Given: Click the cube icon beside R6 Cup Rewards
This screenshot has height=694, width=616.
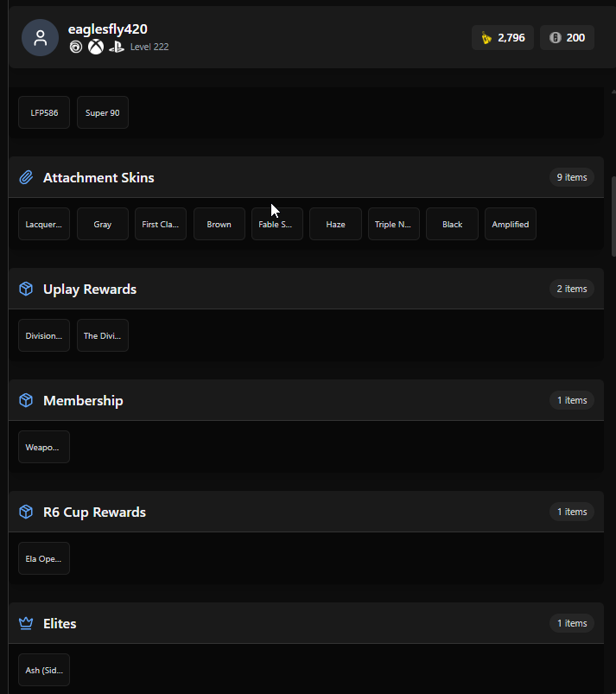Looking at the screenshot, I should pyautogui.click(x=26, y=513).
